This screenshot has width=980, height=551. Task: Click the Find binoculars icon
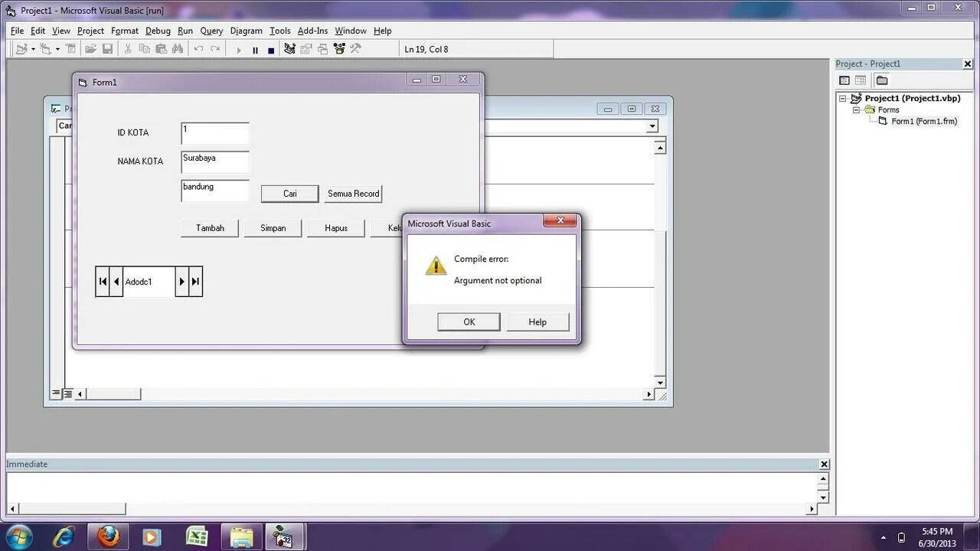click(x=178, y=49)
